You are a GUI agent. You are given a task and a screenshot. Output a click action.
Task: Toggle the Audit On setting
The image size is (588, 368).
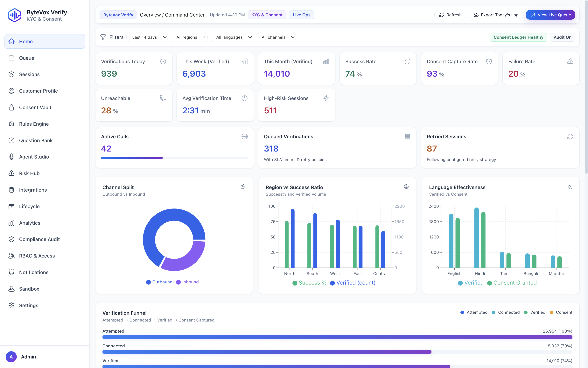[x=562, y=37]
